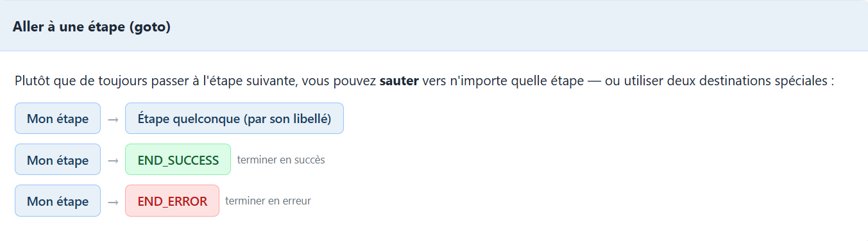Screen dimensions: 868x241
Task: Click the END_ERROR red badge
Action: click(x=172, y=201)
